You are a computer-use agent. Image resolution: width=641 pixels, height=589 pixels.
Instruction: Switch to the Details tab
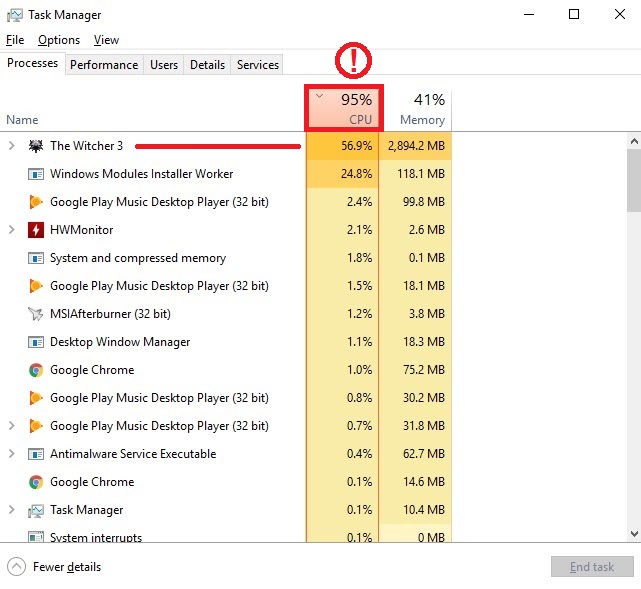(207, 65)
